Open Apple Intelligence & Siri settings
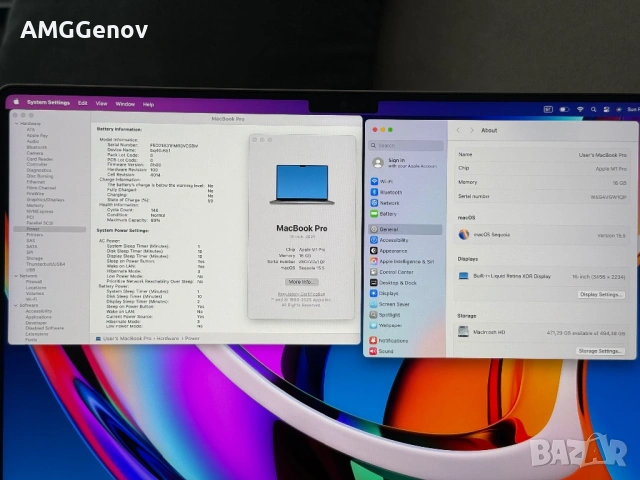 pos(405,261)
